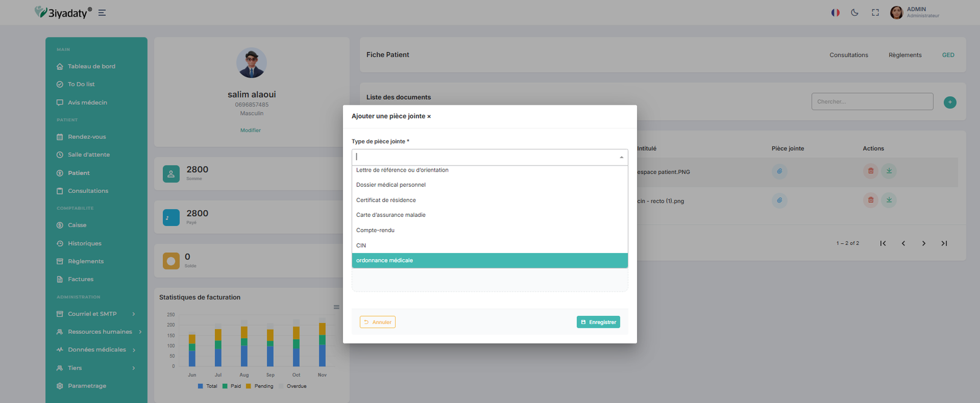
Task: Open attachment of espace patient.PNG
Action: (x=779, y=171)
